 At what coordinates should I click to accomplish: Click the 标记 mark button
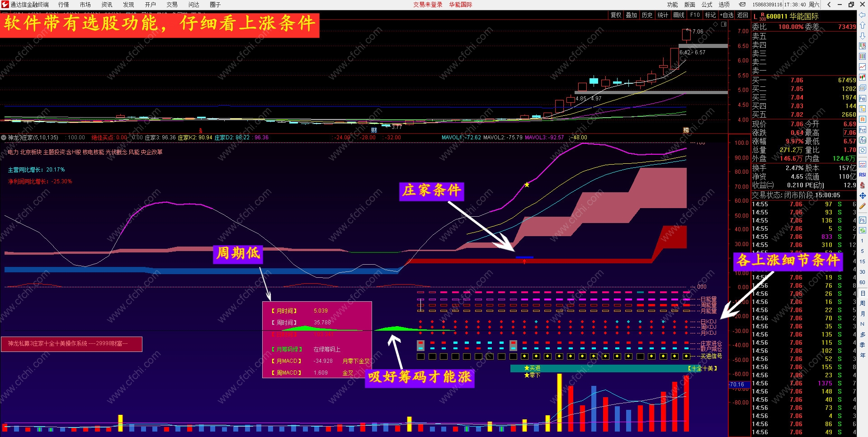[711, 15]
